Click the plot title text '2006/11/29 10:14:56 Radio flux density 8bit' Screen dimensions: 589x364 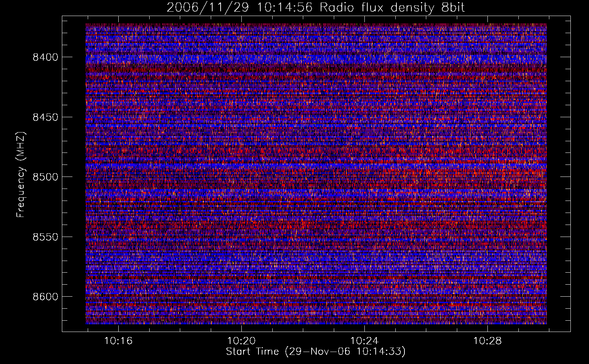(316, 7)
